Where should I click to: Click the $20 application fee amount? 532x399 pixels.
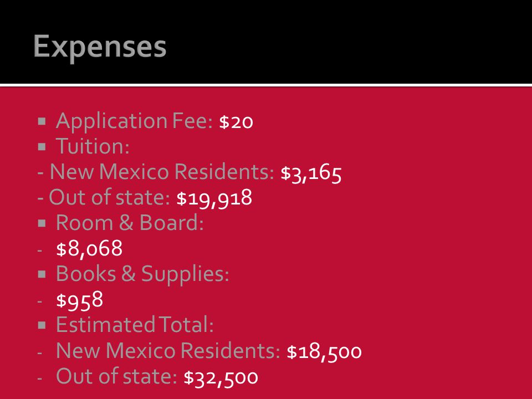[x=236, y=122]
